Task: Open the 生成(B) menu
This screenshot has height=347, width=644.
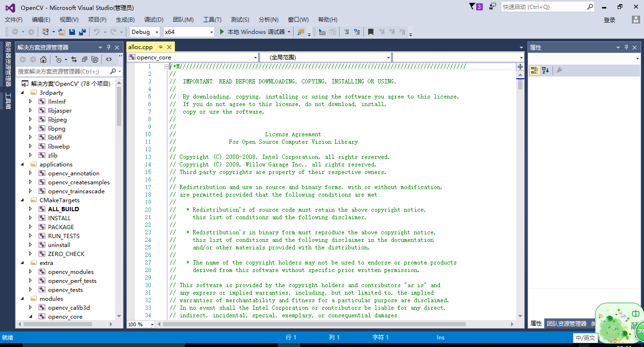Action: pyautogui.click(x=125, y=20)
